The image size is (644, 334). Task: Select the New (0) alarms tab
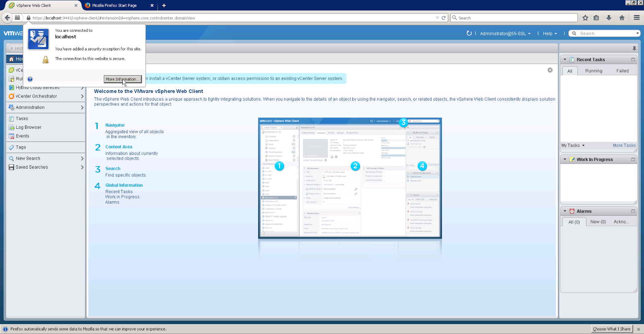[598, 222]
